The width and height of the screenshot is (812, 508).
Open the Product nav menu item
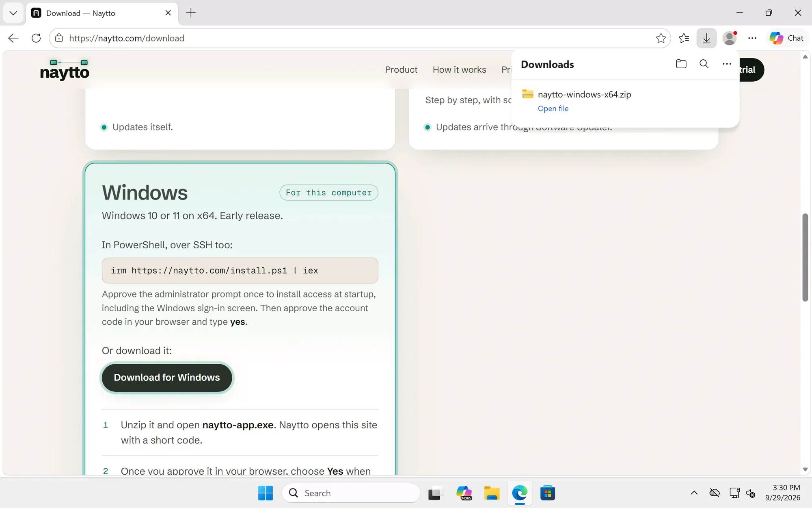point(401,69)
